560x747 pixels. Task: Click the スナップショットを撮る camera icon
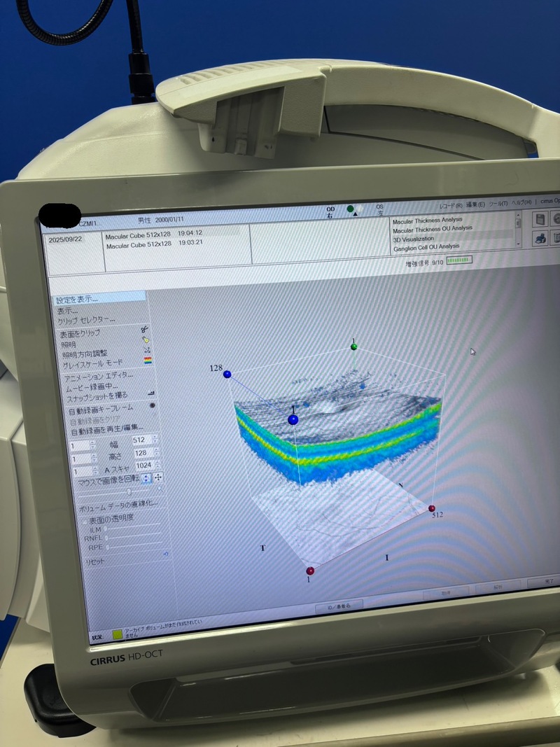(x=151, y=394)
